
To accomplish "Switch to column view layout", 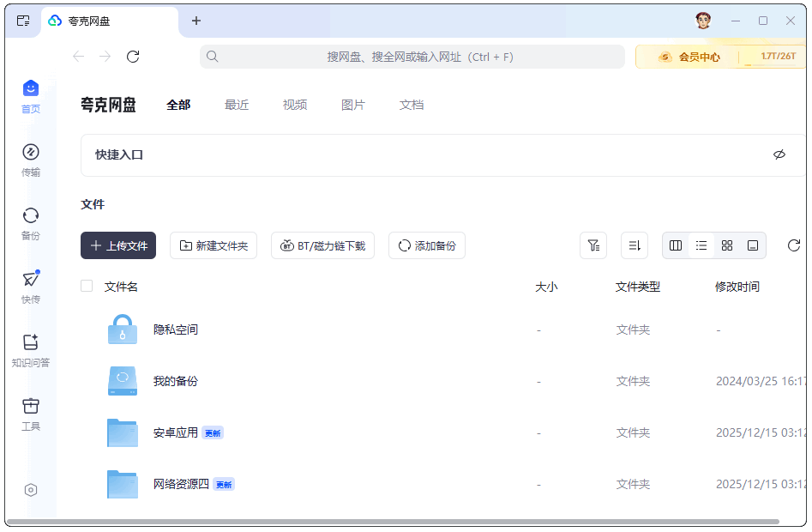I will [x=676, y=245].
